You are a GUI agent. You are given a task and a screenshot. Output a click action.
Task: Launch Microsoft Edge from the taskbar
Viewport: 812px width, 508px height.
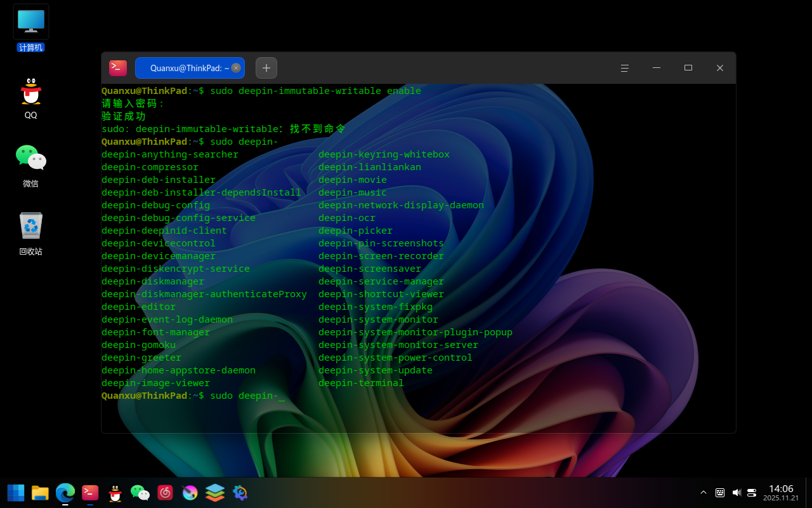[x=65, y=493]
